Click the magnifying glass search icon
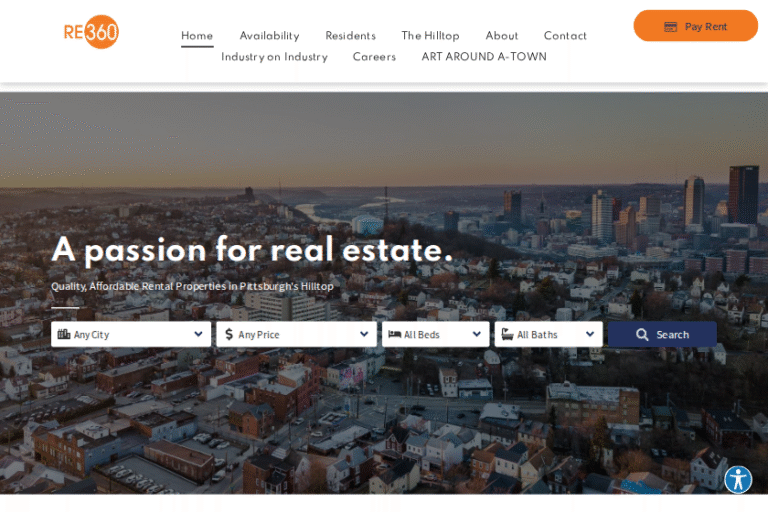 tap(642, 335)
